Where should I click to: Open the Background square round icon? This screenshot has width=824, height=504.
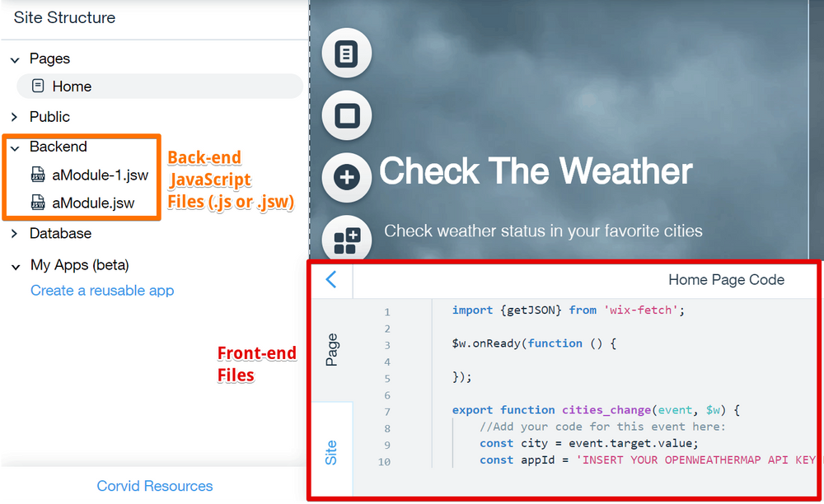[347, 115]
